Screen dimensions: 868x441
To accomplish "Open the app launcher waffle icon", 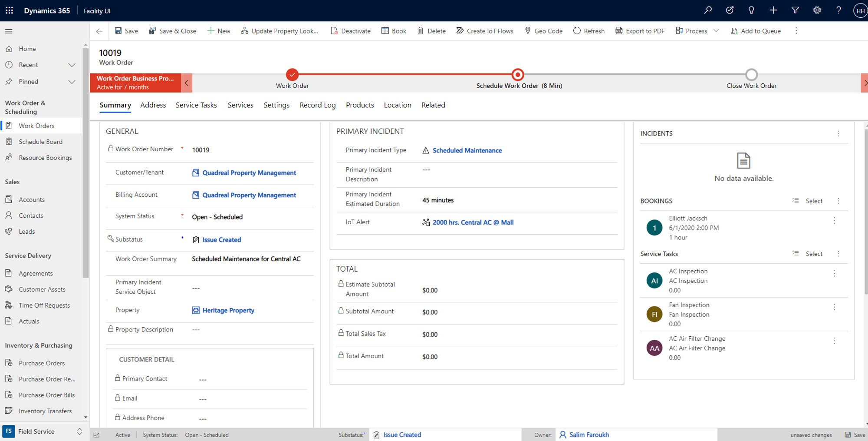I will pyautogui.click(x=9, y=10).
